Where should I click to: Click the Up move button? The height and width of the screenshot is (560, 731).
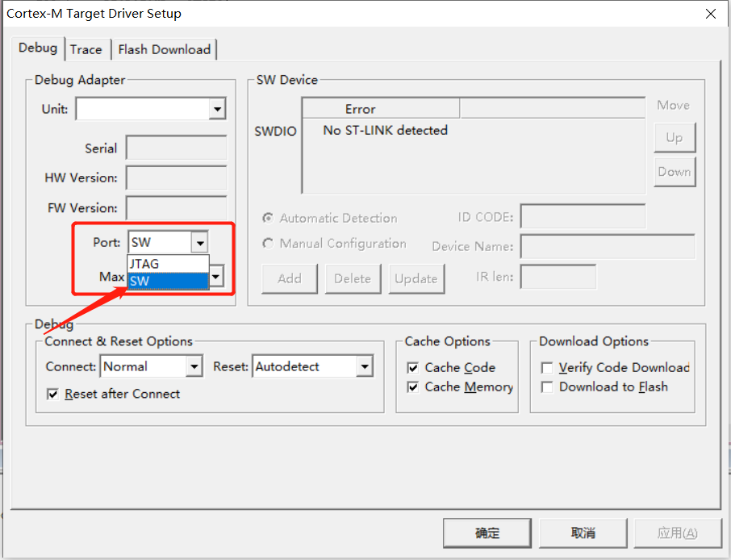675,137
